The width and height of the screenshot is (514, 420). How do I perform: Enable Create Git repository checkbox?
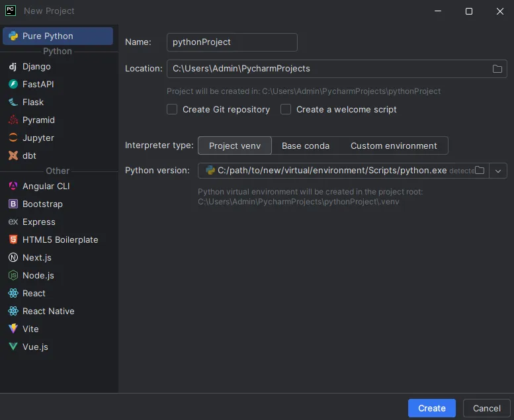(172, 110)
